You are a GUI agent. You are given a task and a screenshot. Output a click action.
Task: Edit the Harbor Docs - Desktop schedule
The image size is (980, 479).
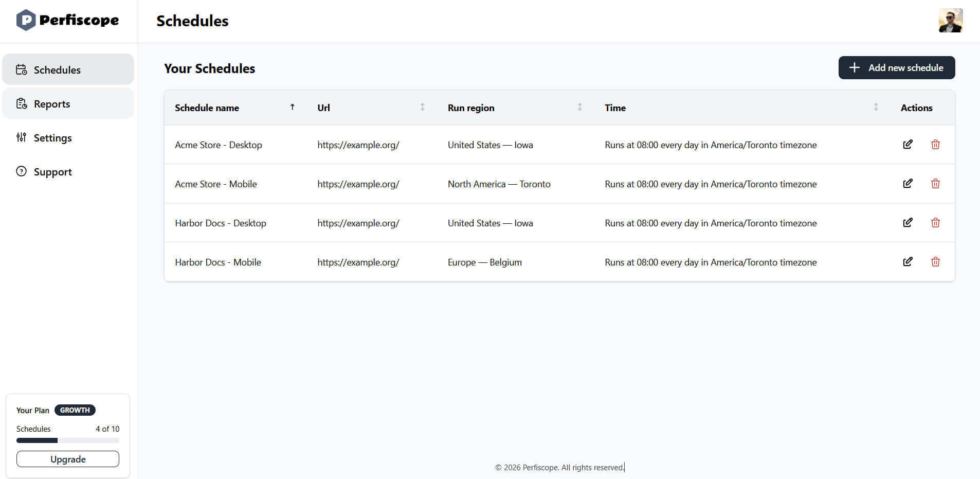coord(908,223)
